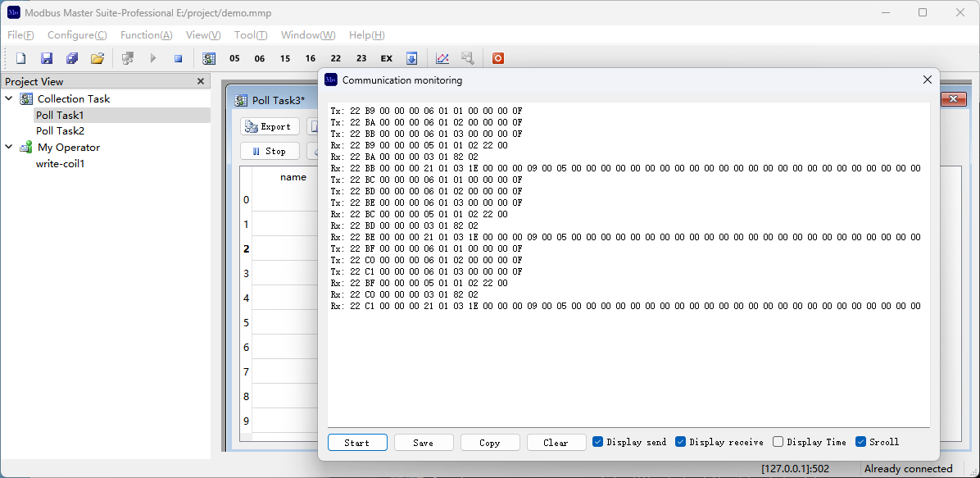Image resolution: width=980 pixels, height=478 pixels.
Task: Select the Collection Task tree label
Action: pos(74,99)
